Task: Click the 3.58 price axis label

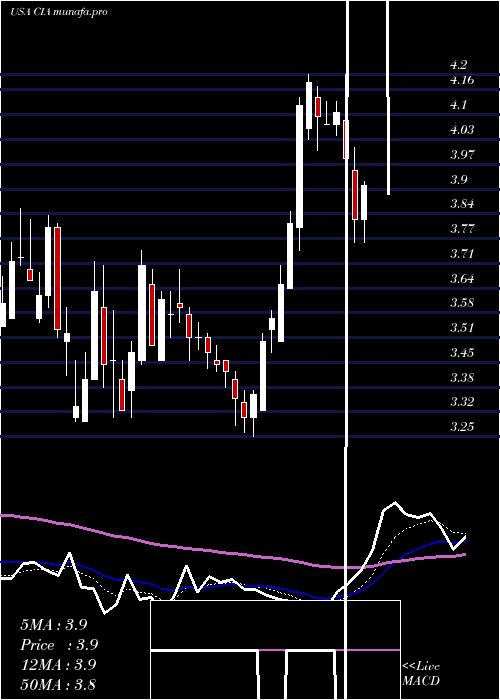Action: pos(462,303)
